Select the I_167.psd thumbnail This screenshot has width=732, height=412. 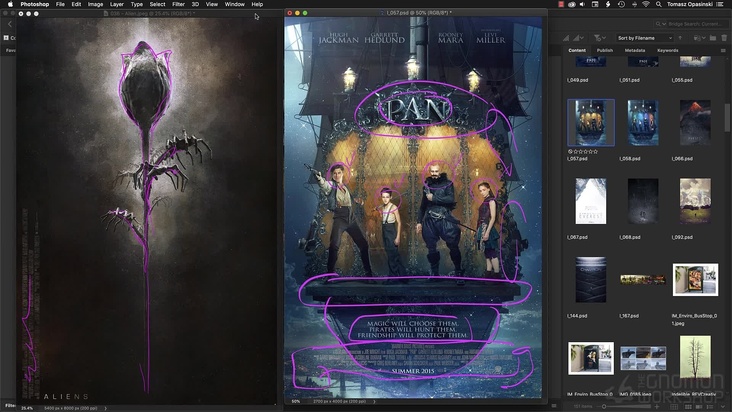click(x=643, y=279)
